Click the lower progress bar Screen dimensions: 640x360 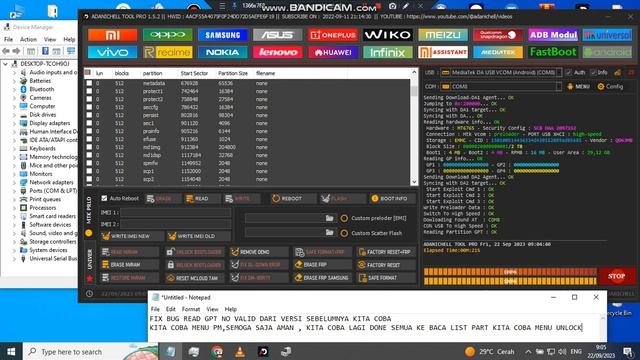[x=510, y=281]
